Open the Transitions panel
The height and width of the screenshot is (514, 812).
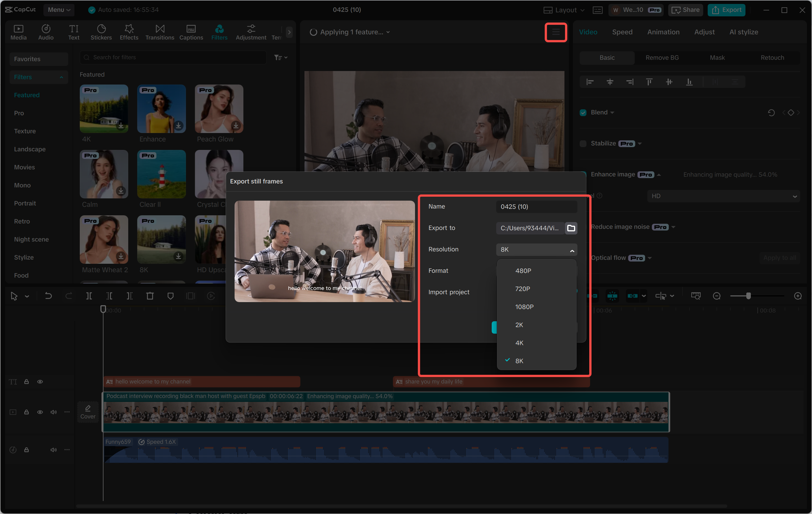(160, 32)
